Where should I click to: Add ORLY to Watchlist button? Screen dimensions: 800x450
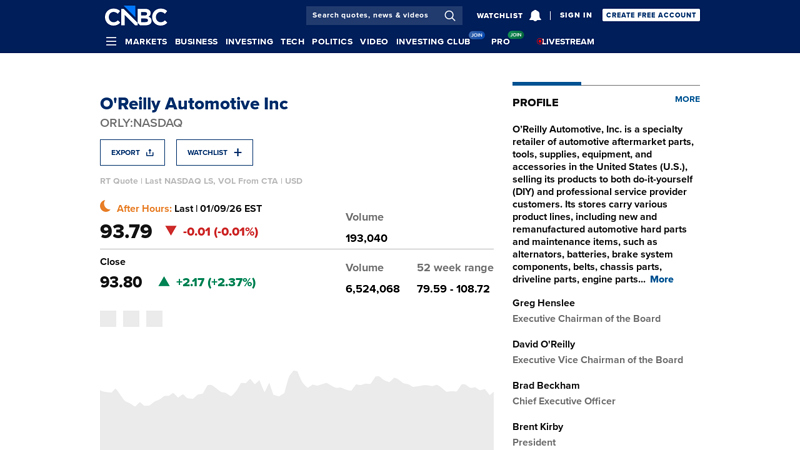[x=214, y=153]
